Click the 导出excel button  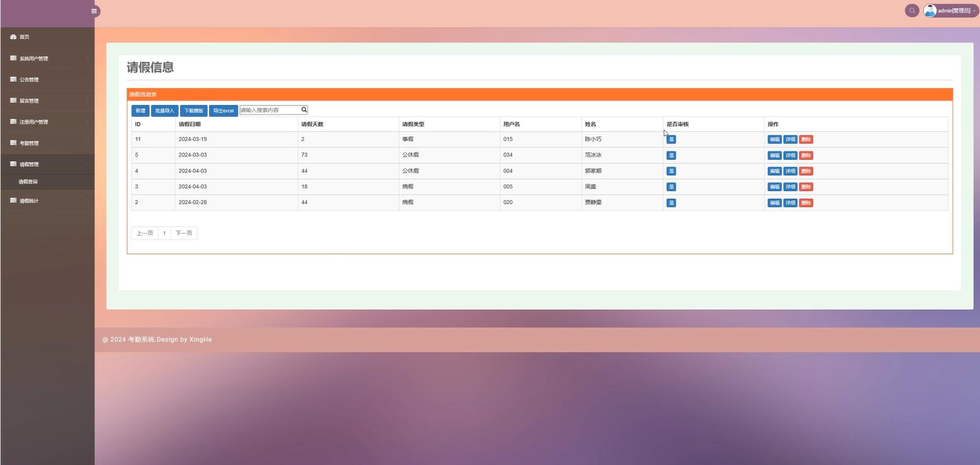click(x=224, y=111)
